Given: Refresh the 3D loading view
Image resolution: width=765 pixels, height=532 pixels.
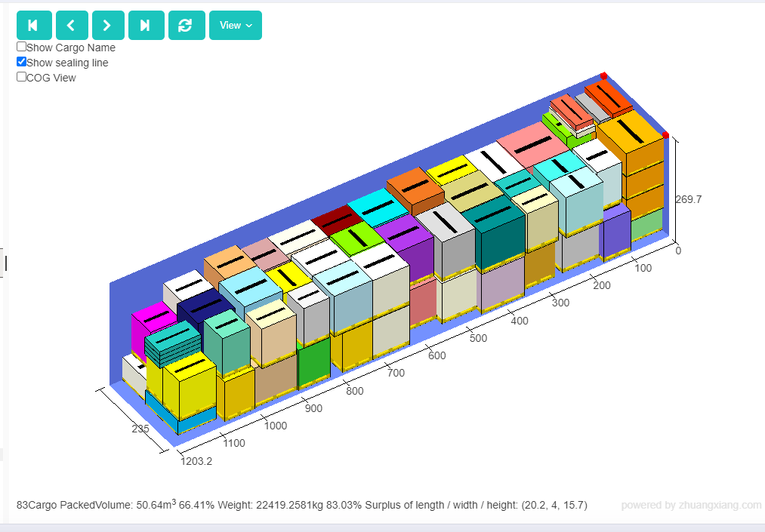Looking at the screenshot, I should tap(187, 26).
